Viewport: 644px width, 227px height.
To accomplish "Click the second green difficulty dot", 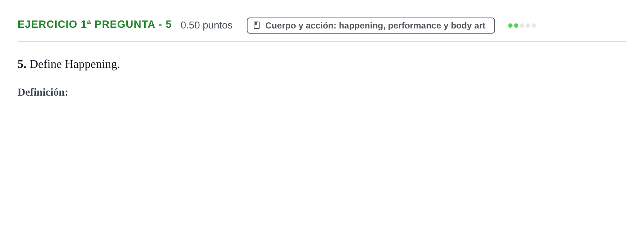I will pos(516,26).
